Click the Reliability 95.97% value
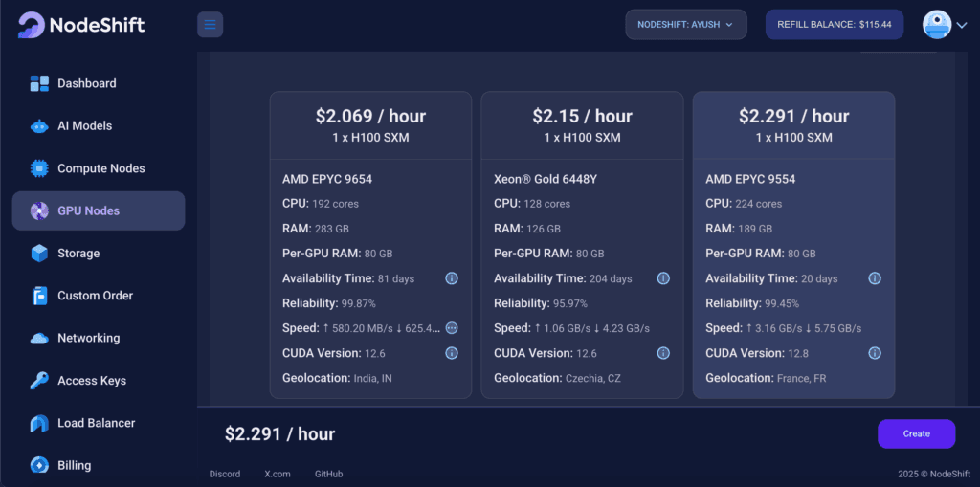The image size is (980, 487). (x=570, y=304)
